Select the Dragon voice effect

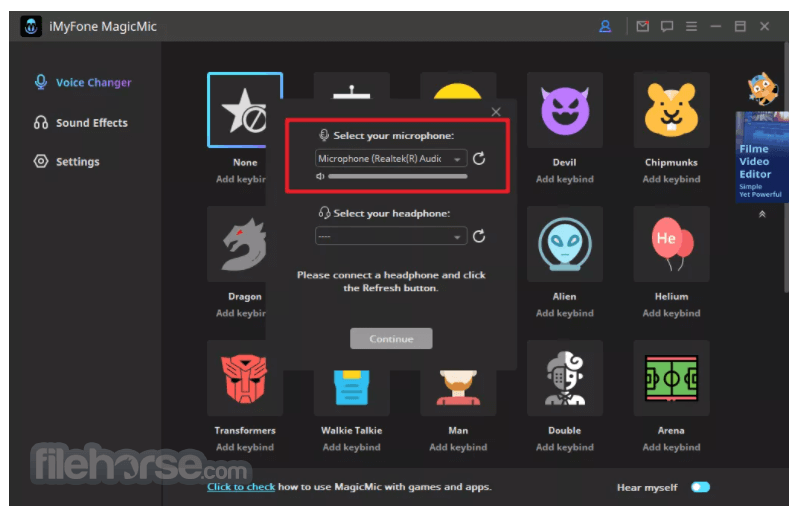pos(244,244)
